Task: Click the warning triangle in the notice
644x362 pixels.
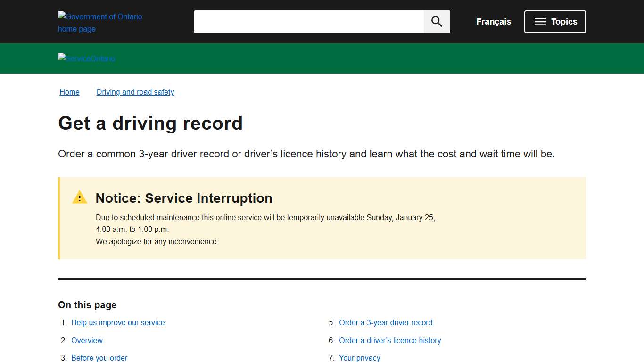Action: pos(79,197)
